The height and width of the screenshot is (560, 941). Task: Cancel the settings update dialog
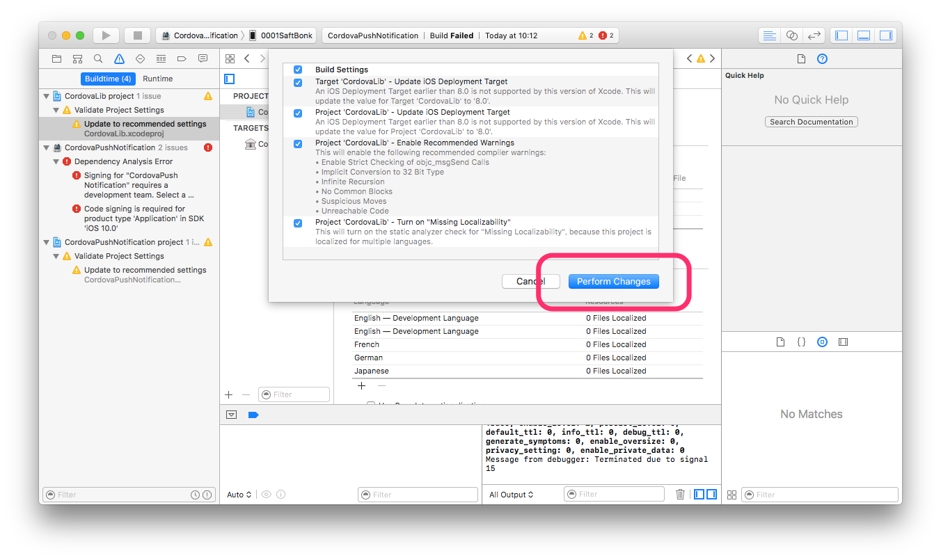530,282
